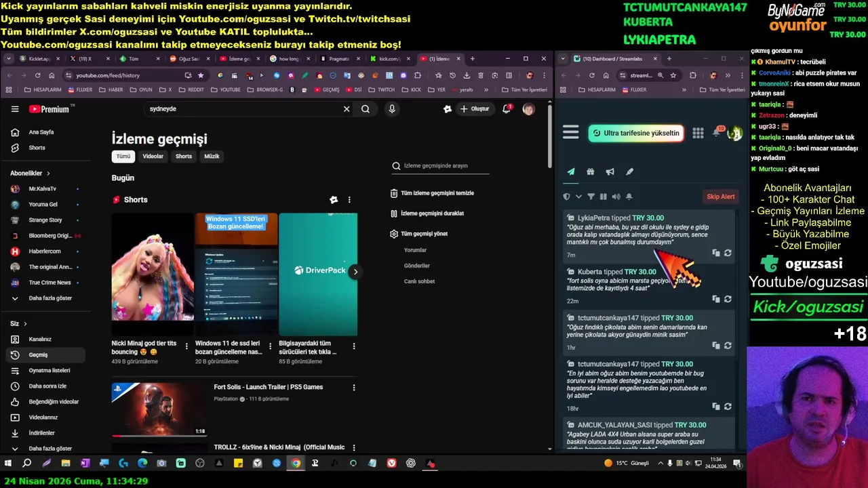Open Streamlabs notification bell with badge
The width and height of the screenshot is (868, 488).
(717, 132)
